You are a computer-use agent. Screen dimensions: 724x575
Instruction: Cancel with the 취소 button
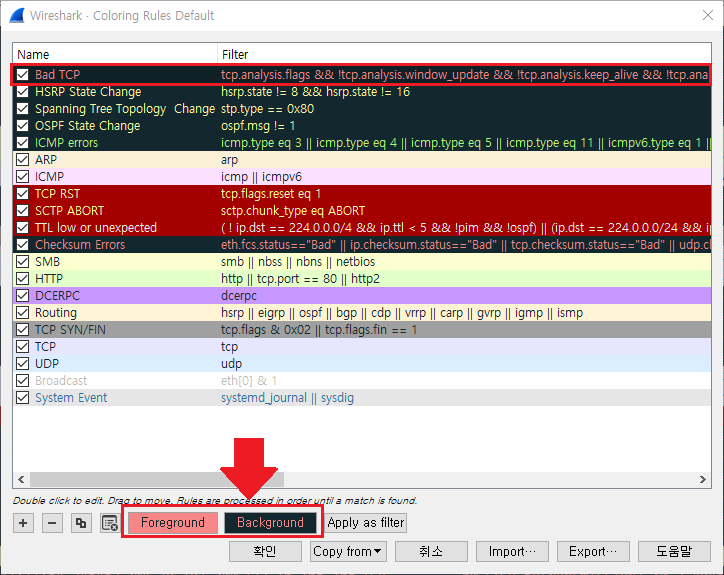(x=431, y=551)
